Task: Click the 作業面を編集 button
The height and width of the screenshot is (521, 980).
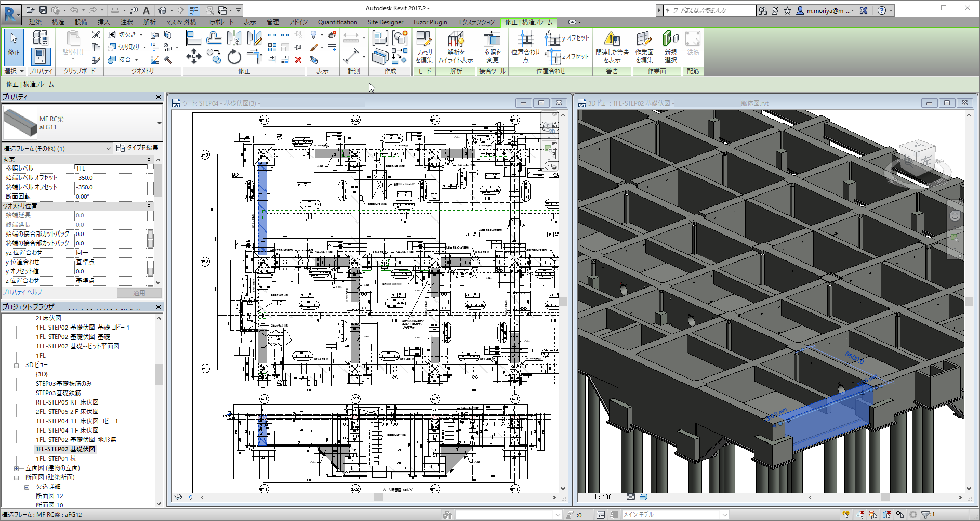Action: click(x=644, y=47)
